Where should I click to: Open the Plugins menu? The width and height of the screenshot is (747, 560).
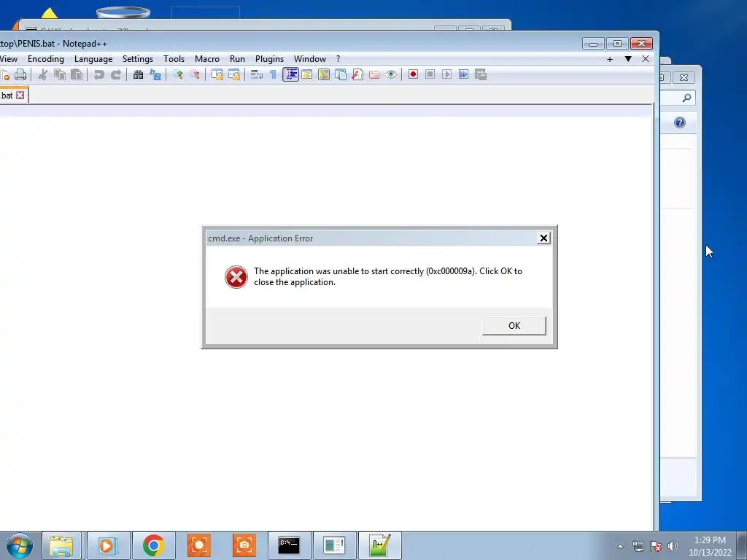click(x=269, y=59)
